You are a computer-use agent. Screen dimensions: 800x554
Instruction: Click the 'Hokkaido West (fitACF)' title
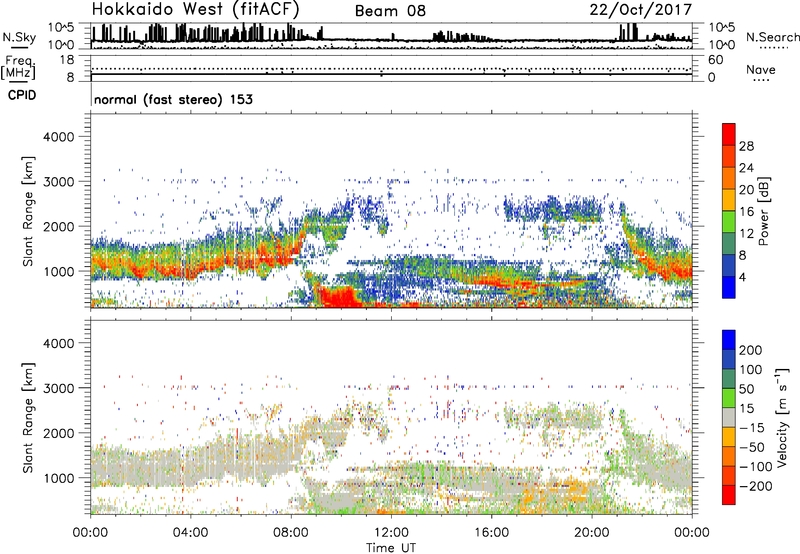click(195, 10)
